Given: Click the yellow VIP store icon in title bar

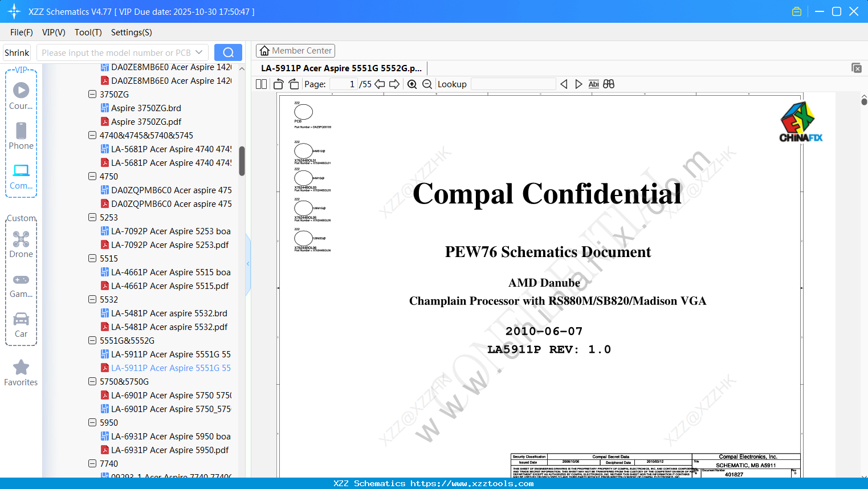Looking at the screenshot, I should click(797, 11).
